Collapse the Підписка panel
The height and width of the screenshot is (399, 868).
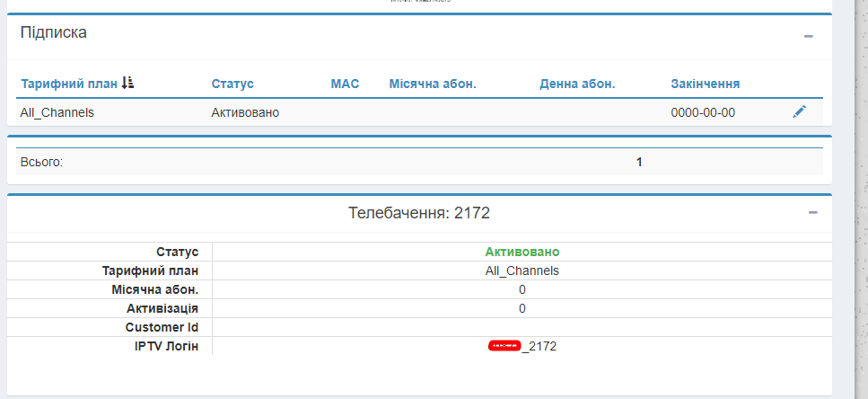[x=808, y=37]
